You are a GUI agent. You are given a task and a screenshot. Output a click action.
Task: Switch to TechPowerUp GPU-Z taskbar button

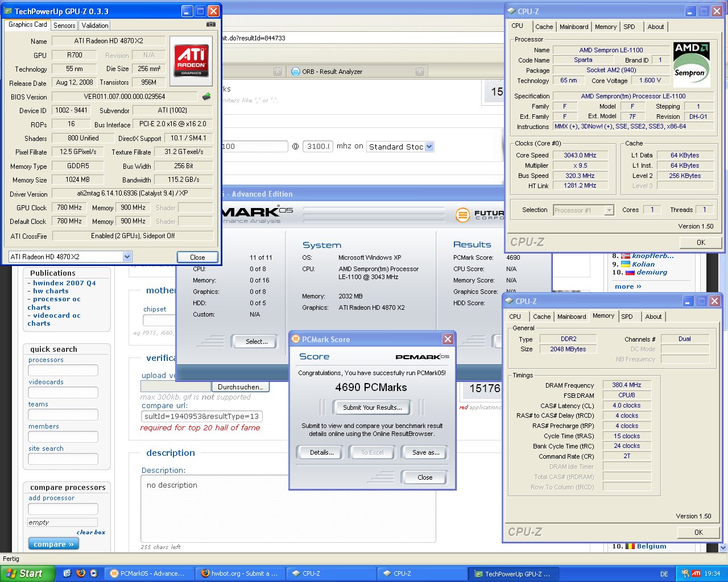coord(514,573)
